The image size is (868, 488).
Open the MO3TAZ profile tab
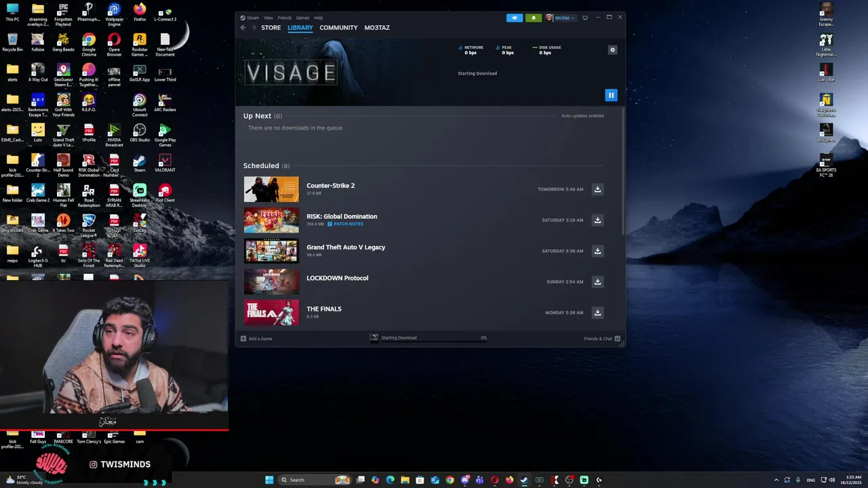tap(377, 28)
